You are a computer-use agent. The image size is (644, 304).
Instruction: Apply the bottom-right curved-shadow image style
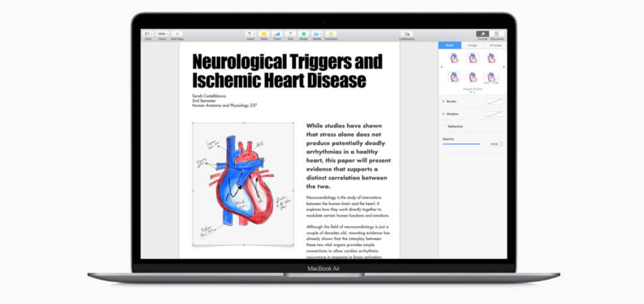(x=491, y=77)
